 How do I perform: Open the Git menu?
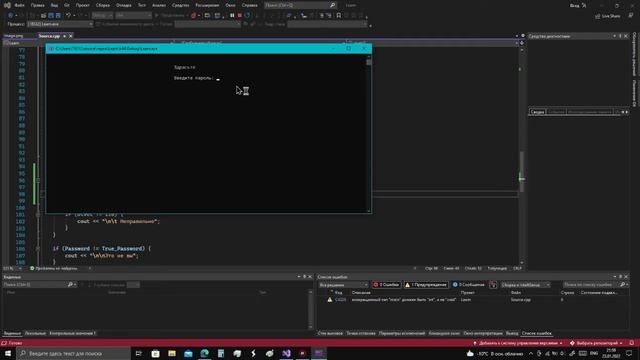click(x=67, y=5)
